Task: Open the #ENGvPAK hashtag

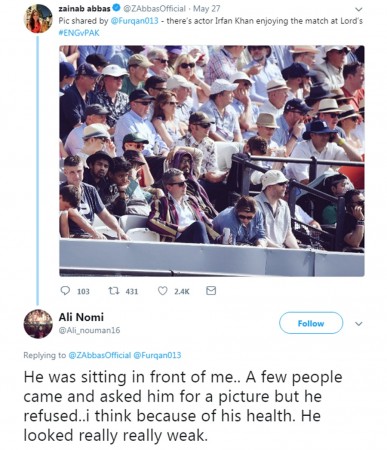Action: [79, 33]
